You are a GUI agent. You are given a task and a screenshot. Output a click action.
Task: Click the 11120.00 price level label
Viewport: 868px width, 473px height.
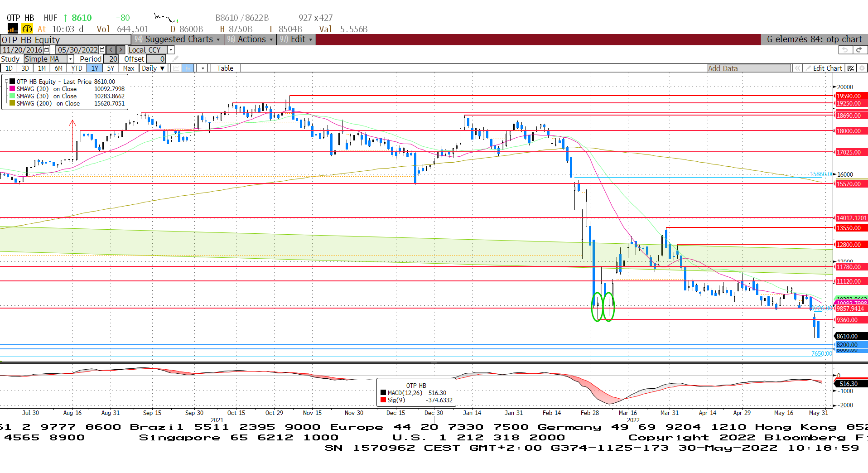(x=851, y=281)
